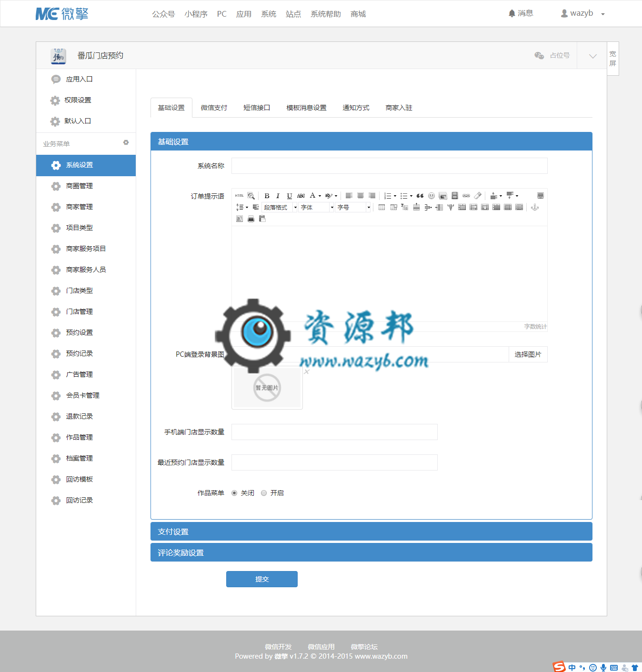
Task: Insert blockquote in editor
Action: 420,196
